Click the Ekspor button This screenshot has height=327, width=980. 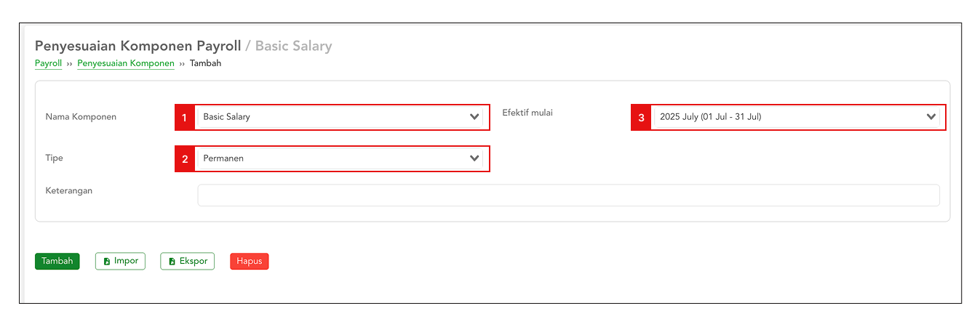click(187, 262)
